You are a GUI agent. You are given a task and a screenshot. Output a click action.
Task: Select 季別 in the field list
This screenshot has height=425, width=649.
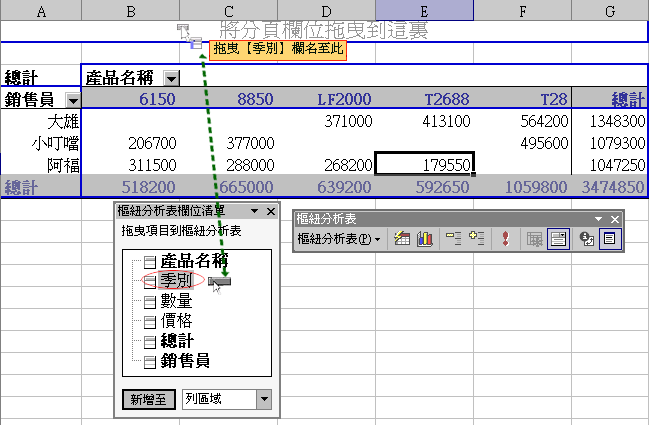[x=176, y=281]
